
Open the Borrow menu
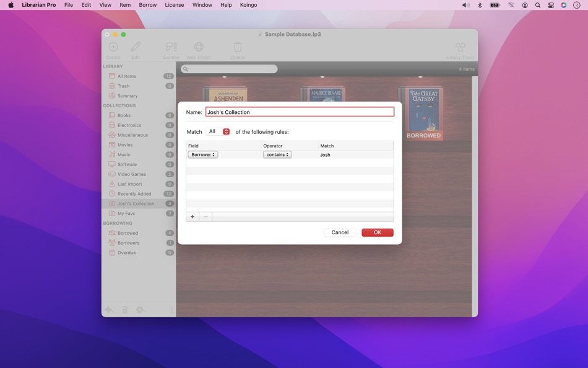tap(147, 4)
